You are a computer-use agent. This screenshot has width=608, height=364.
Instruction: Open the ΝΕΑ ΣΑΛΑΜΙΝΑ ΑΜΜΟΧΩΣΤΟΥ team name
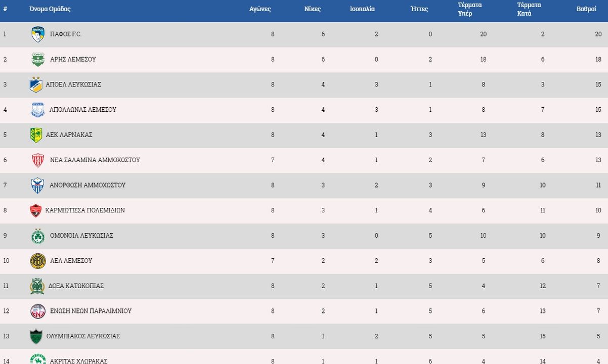point(95,160)
